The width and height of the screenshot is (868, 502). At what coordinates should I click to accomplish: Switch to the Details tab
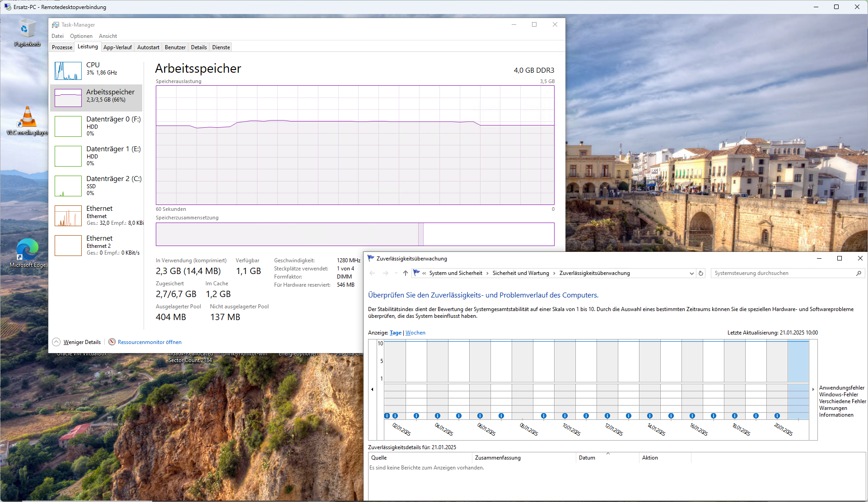pos(199,47)
